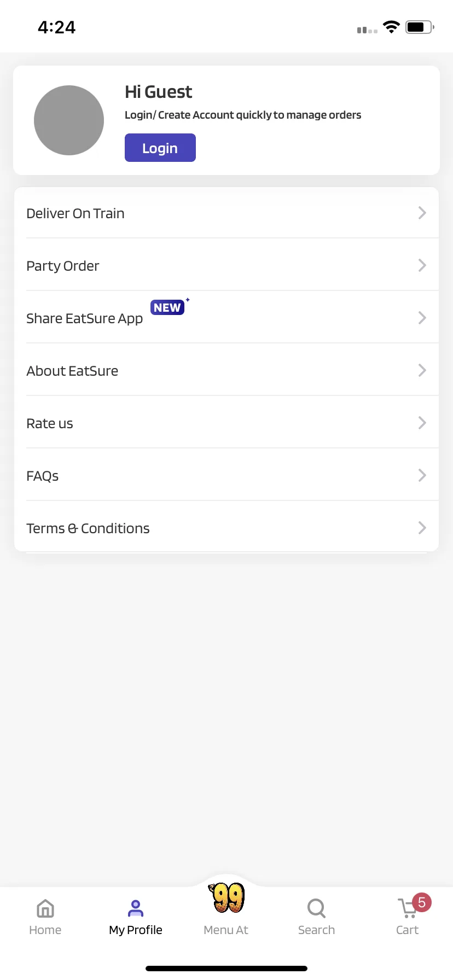Expand the Rate us chevron
The width and height of the screenshot is (453, 980).
pos(422,423)
